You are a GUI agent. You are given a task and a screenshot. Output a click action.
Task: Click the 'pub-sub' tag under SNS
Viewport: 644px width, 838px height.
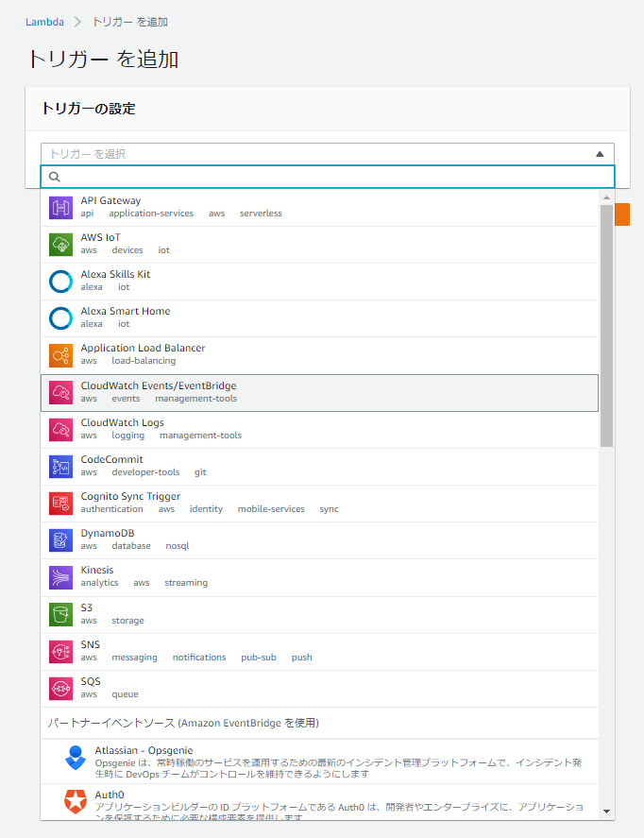259,658
